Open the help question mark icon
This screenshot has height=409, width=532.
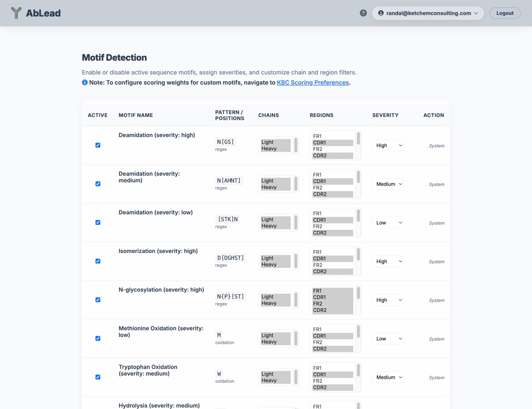pos(363,13)
